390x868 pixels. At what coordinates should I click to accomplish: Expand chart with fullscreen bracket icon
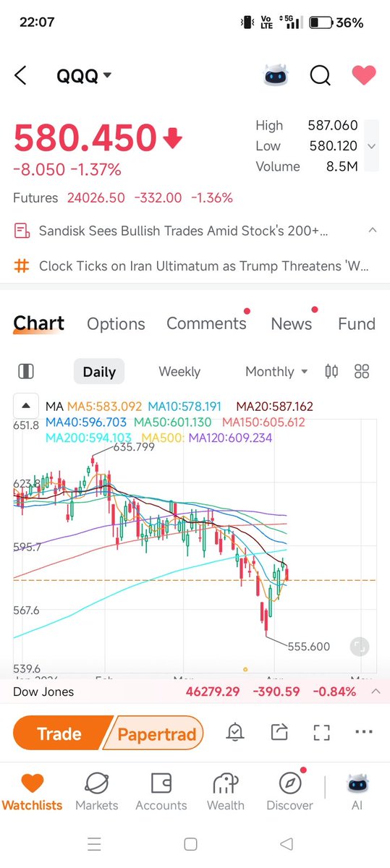click(x=322, y=733)
